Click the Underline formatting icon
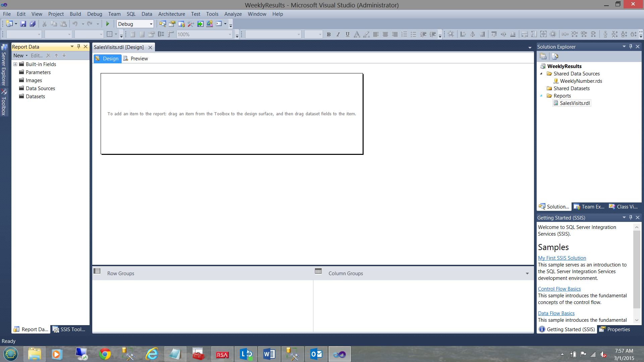Screen dimensions: 644x362 tap(347, 34)
